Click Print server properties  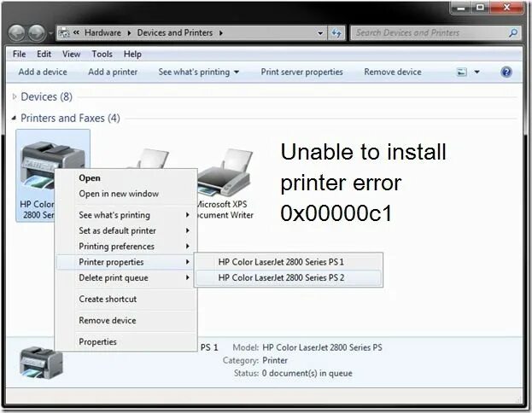301,73
